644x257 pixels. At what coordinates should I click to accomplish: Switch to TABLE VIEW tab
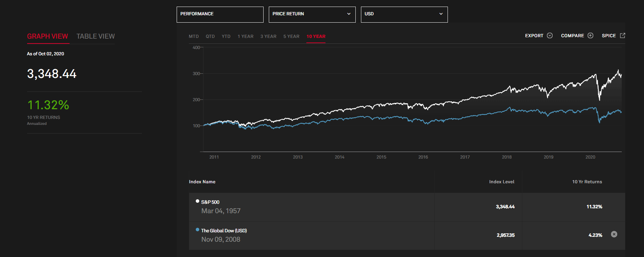(96, 37)
